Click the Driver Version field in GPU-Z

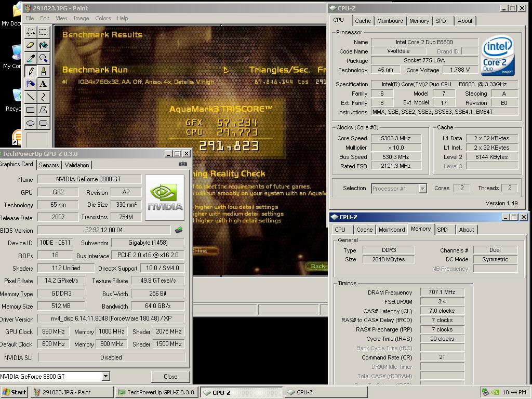111,318
